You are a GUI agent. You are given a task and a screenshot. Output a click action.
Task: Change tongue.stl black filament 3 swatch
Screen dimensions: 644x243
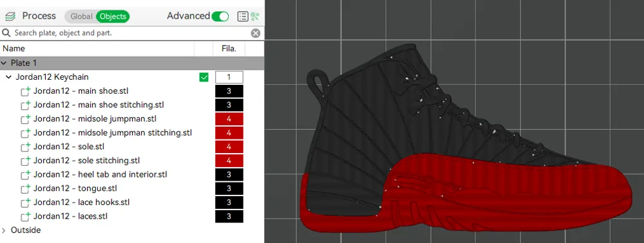coord(229,188)
